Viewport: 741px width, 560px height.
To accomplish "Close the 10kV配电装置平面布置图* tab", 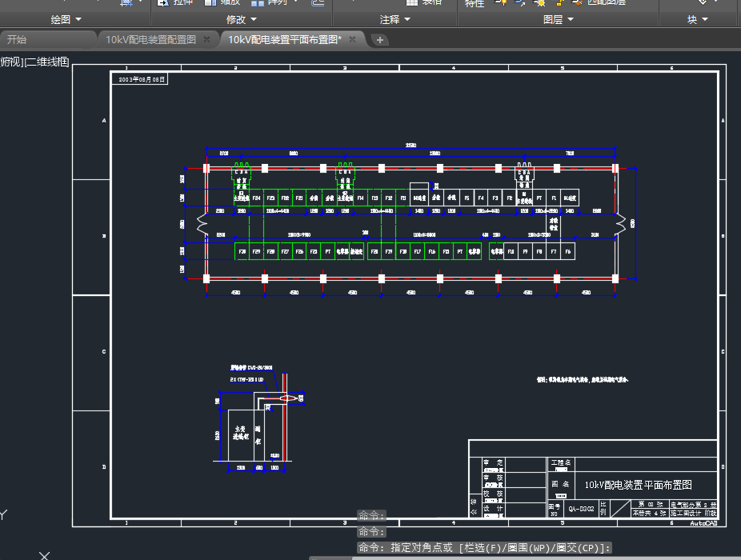I will [x=352, y=40].
